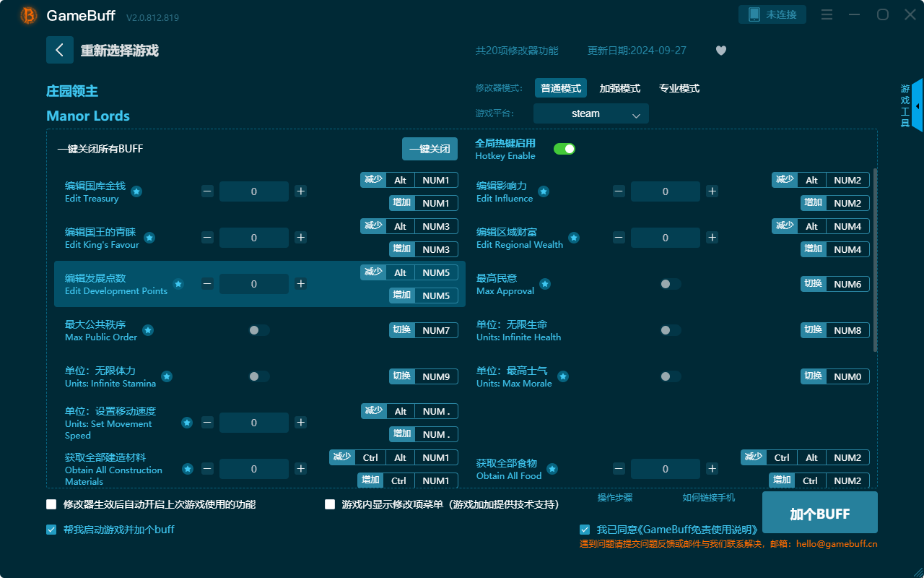This screenshot has width=924, height=578.
Task: Turn on Units: Infinite Health toggle
Action: (x=671, y=330)
